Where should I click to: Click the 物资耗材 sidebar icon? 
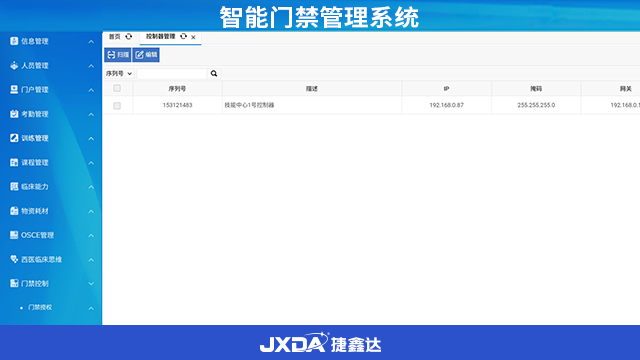point(14,211)
